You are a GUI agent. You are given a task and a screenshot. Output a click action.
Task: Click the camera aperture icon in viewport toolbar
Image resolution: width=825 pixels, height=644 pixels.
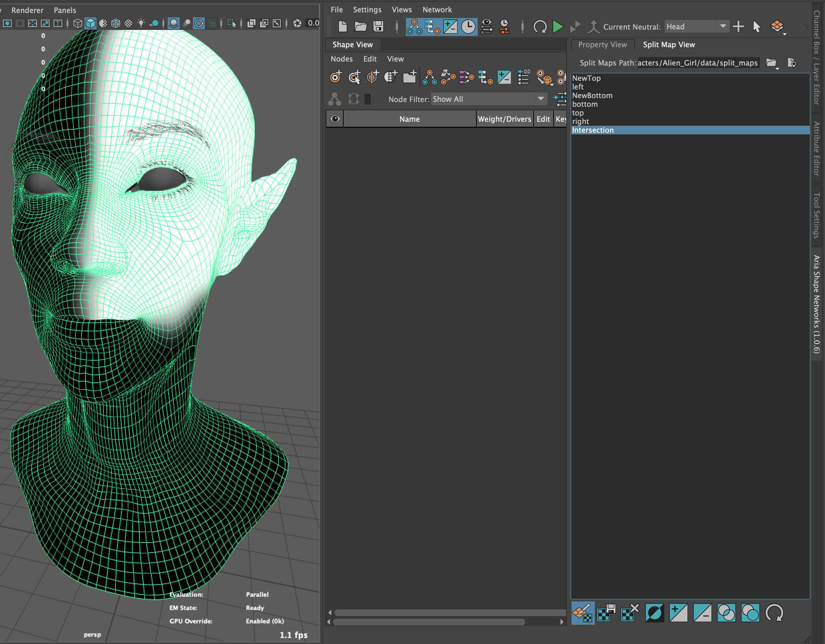click(x=297, y=23)
